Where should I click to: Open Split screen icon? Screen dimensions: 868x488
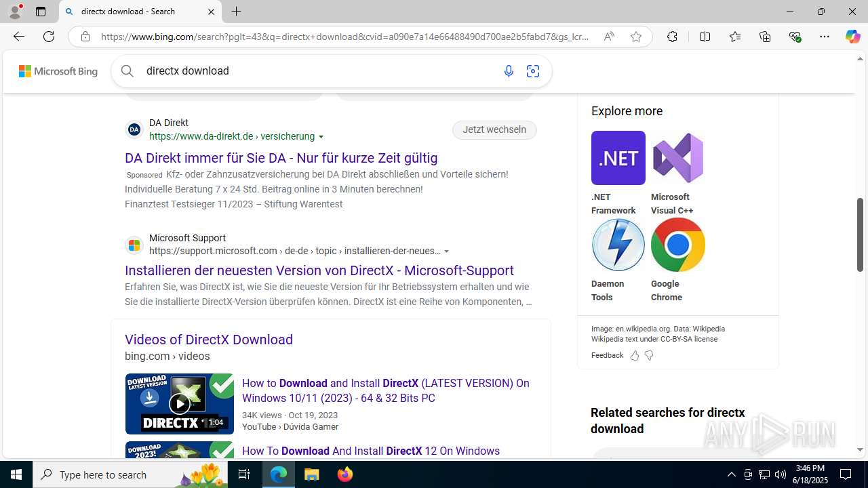coord(705,37)
